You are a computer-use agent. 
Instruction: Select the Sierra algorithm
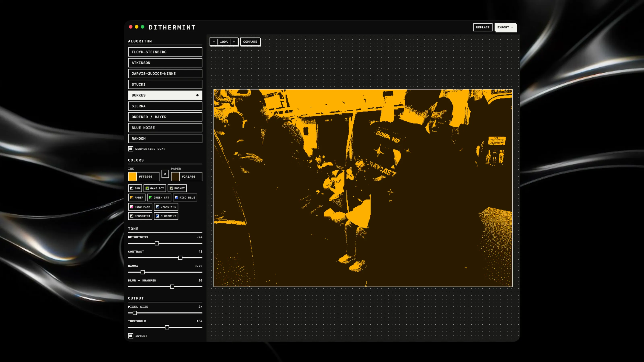click(165, 106)
